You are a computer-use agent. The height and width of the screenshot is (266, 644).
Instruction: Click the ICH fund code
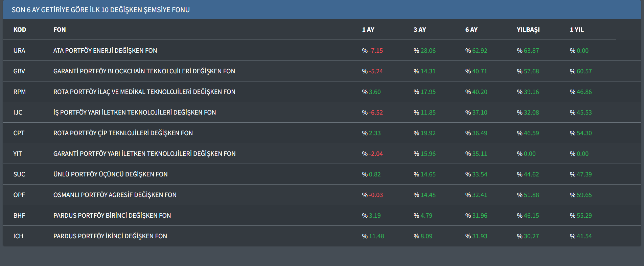point(18,236)
